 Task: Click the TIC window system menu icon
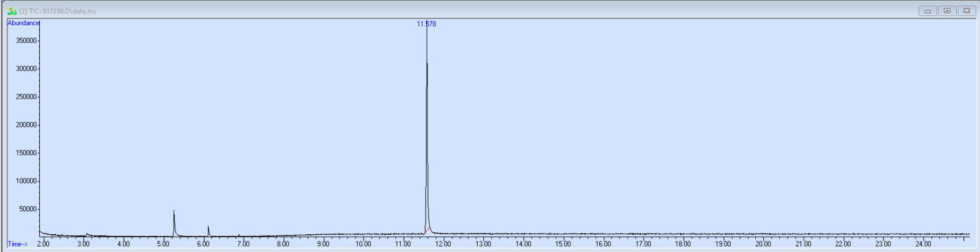coord(12,11)
